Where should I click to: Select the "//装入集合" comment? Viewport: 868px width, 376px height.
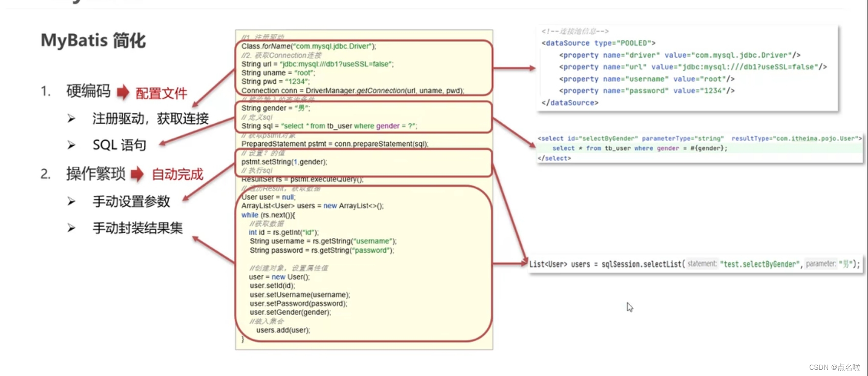point(266,321)
